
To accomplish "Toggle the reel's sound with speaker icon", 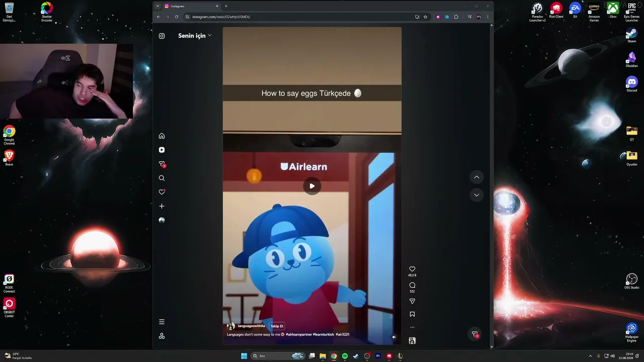I will click(394, 337).
